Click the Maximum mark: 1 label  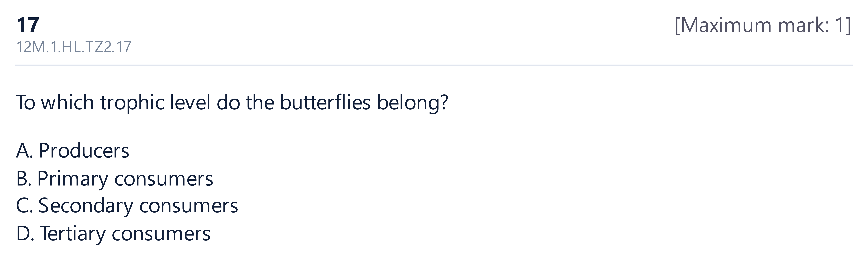(x=763, y=25)
